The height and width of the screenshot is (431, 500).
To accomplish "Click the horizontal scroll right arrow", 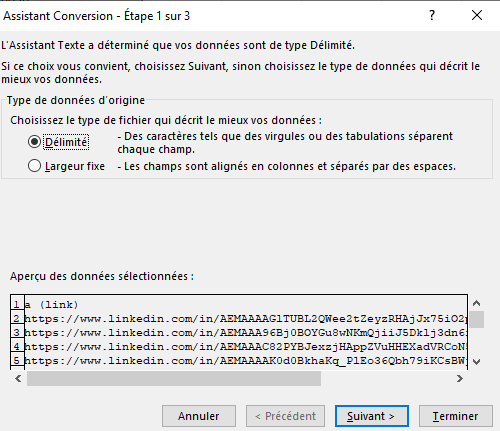I will point(460,379).
